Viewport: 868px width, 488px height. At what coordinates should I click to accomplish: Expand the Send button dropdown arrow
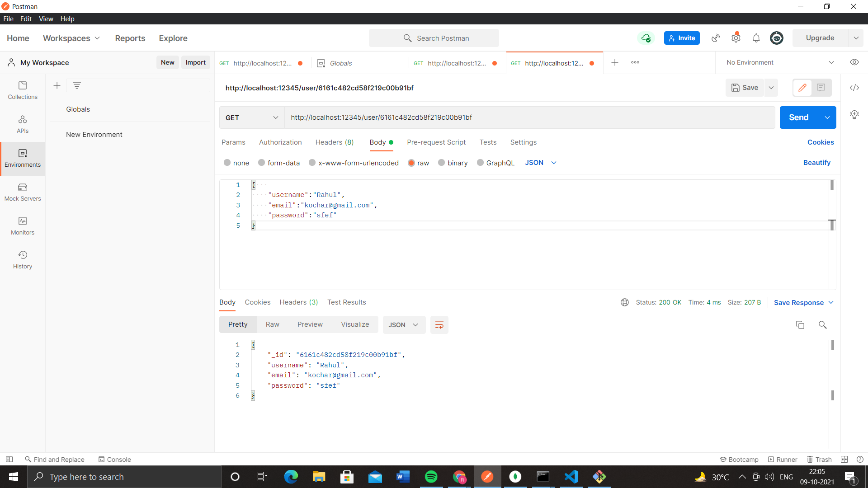(x=827, y=117)
